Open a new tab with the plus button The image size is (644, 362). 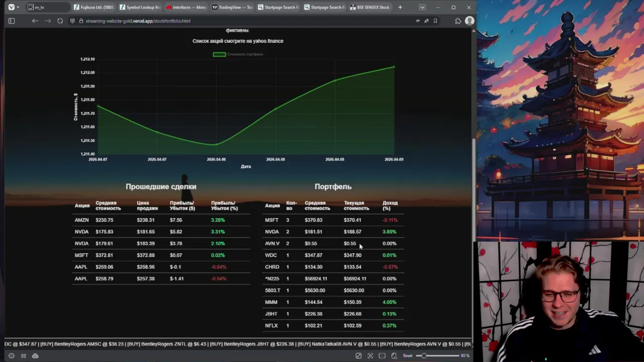coord(400,7)
